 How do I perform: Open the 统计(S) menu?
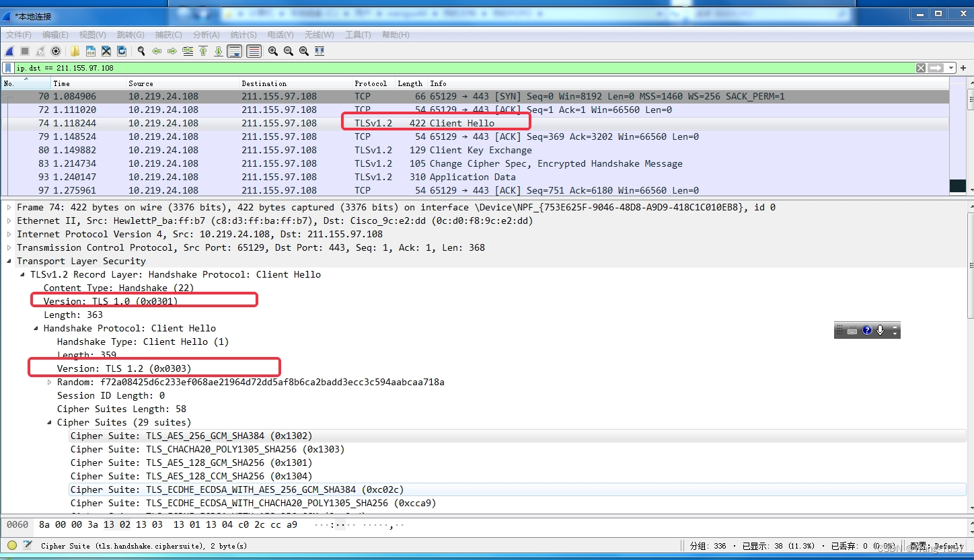(x=243, y=35)
